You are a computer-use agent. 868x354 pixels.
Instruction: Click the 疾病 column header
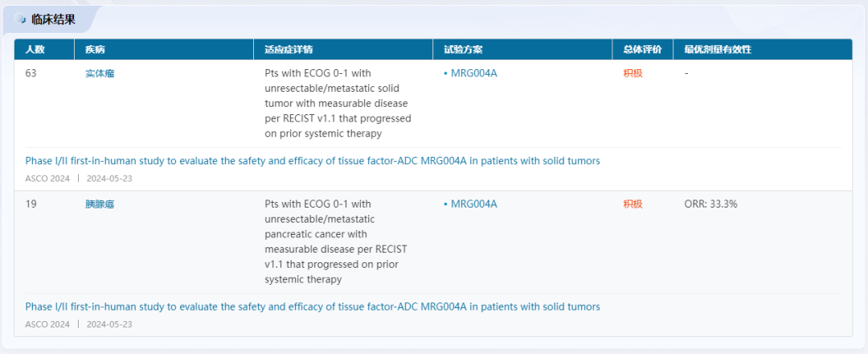pyautogui.click(x=95, y=50)
